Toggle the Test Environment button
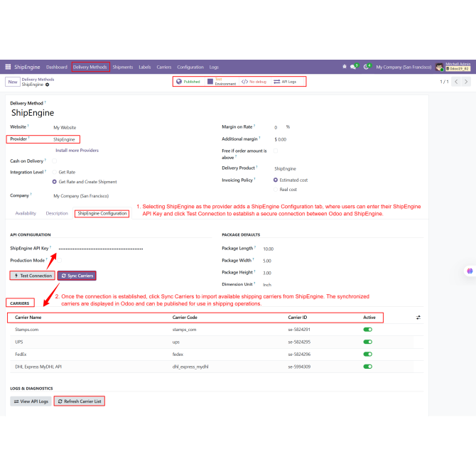The height and width of the screenshot is (476, 476). (222, 82)
